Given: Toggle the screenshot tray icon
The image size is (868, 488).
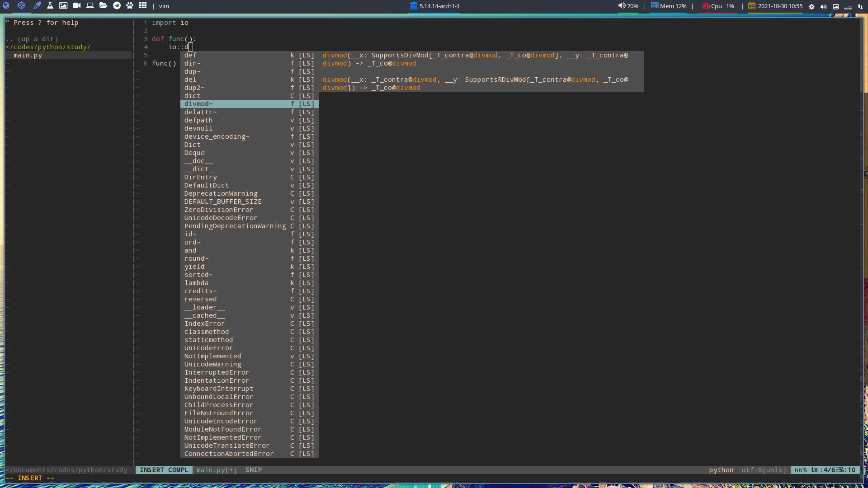Looking at the screenshot, I should pyautogui.click(x=836, y=6).
